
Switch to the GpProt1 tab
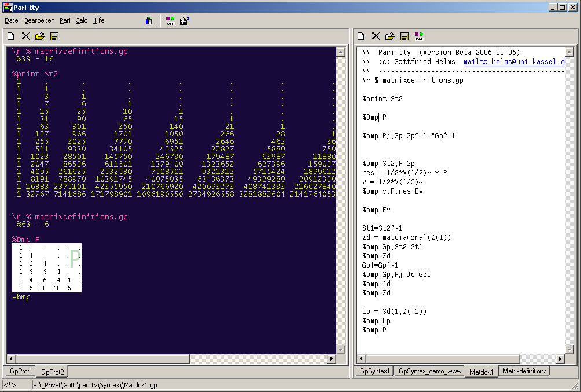coord(21,371)
